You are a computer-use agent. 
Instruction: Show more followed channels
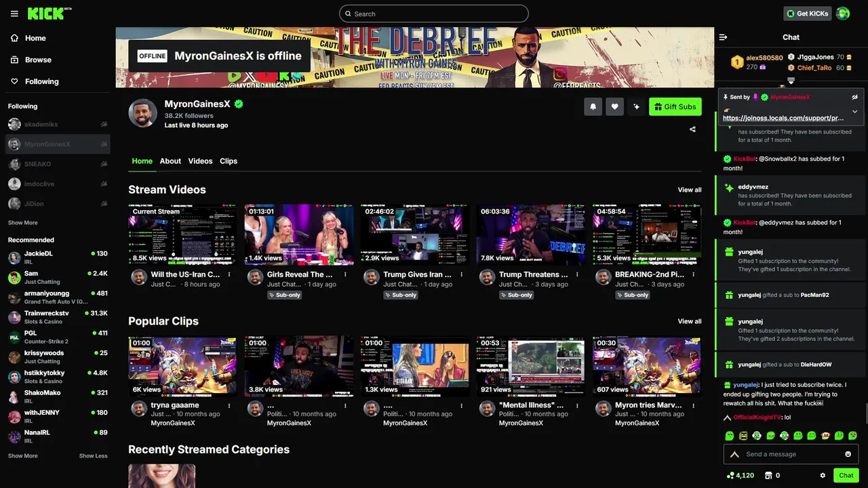23,222
